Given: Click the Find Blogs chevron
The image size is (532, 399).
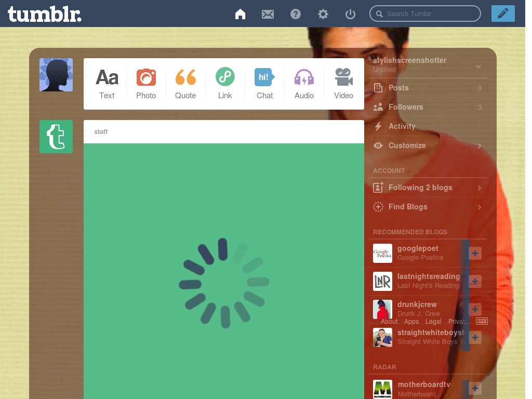Looking at the screenshot, I should click(x=480, y=207).
